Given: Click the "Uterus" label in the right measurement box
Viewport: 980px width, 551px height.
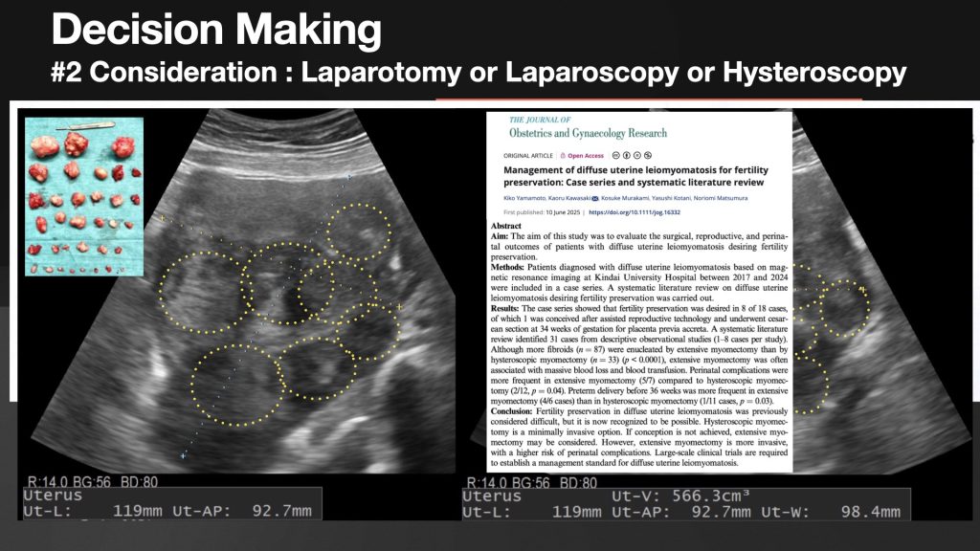Looking at the screenshot, I should click(492, 496).
